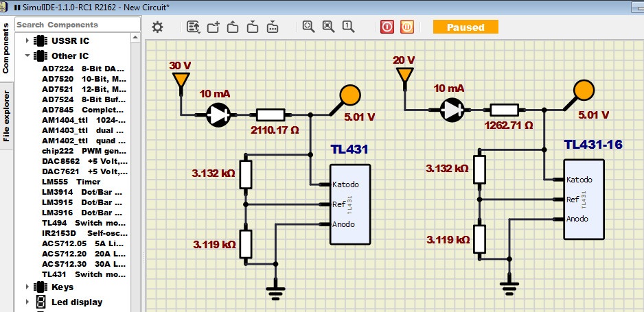
Task: Click the zoom one-to-one magnifier icon
Action: (x=348, y=27)
